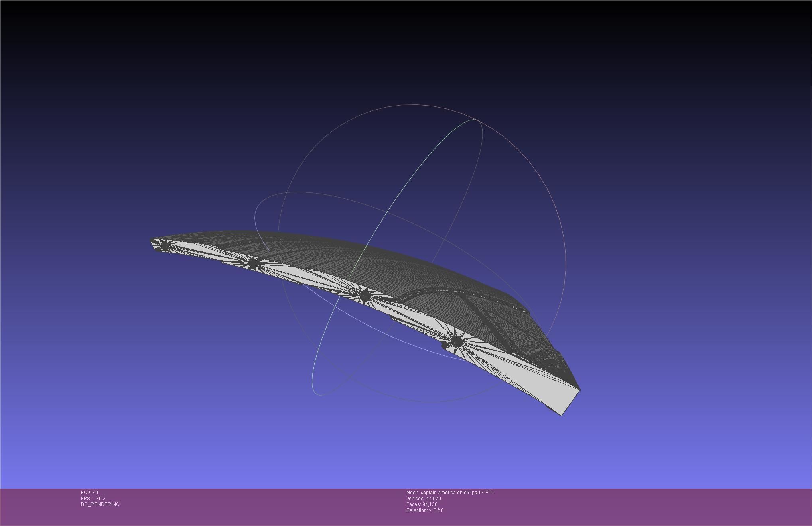Click the rightmost star-shaped hole on mesh

pos(457,342)
